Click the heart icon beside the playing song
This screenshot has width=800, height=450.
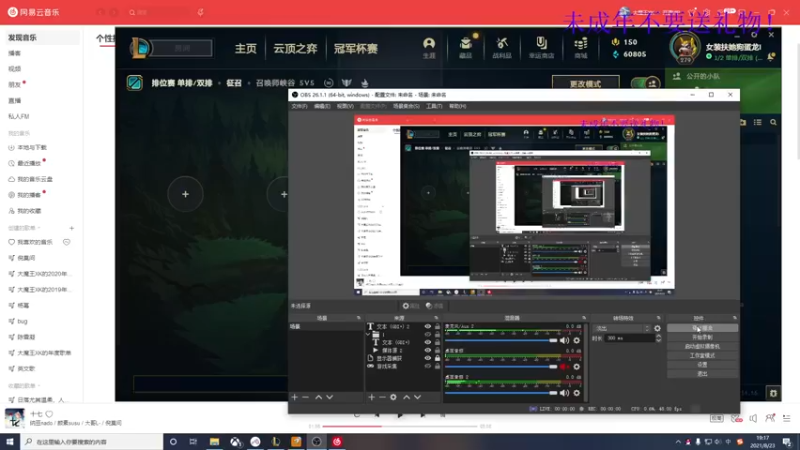49,414
